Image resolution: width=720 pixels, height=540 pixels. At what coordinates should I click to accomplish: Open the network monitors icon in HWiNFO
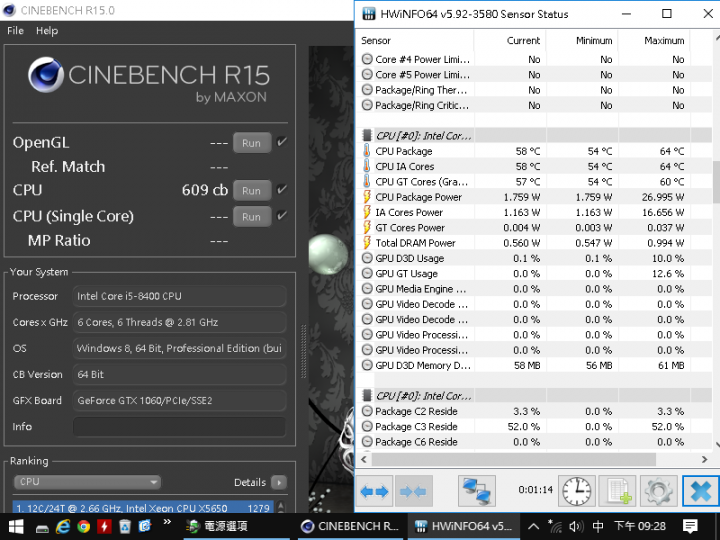pos(477,491)
